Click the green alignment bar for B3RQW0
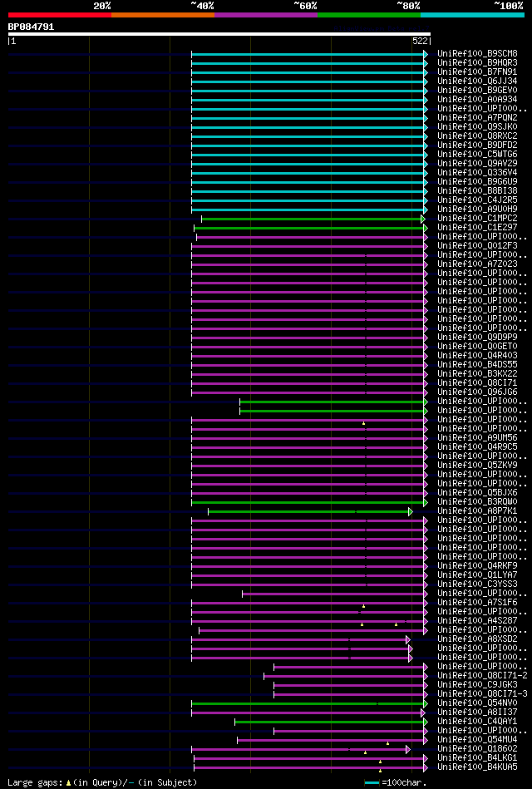The height and width of the screenshot is (789, 532). tap(308, 503)
